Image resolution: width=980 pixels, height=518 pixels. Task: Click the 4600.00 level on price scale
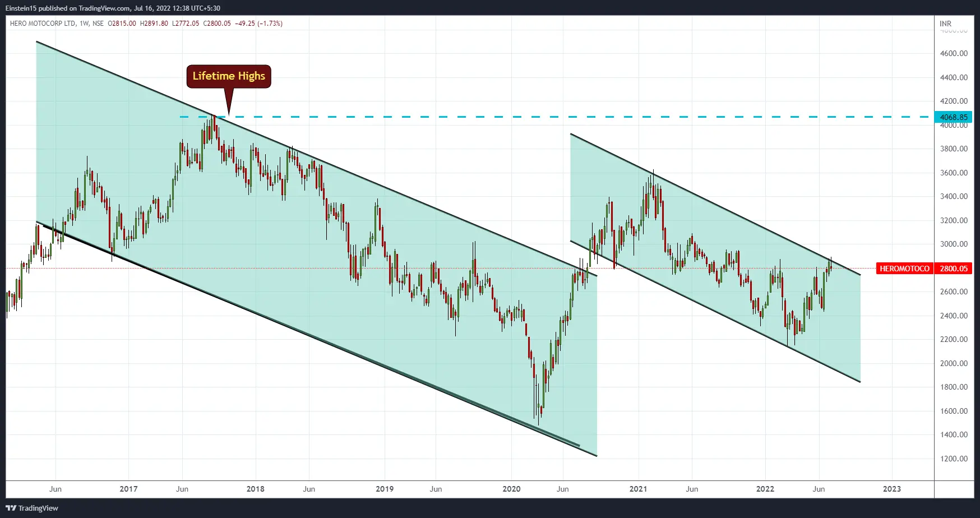[954, 53]
